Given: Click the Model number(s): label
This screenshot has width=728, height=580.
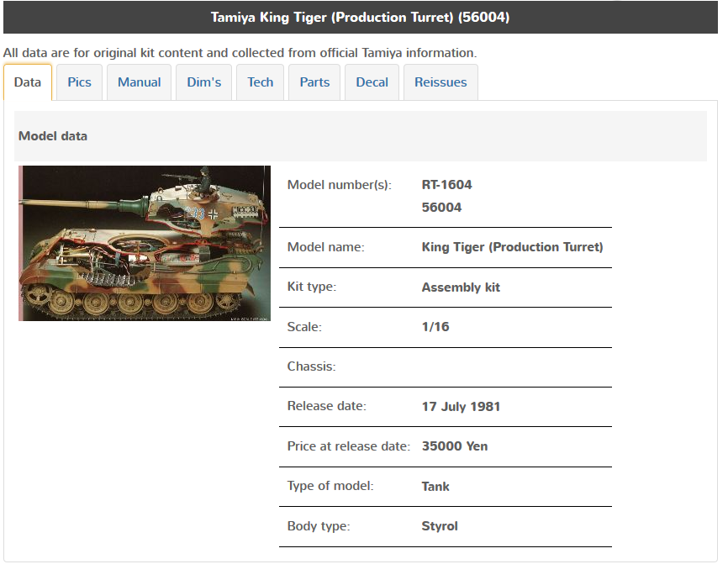Looking at the screenshot, I should coord(340,185).
